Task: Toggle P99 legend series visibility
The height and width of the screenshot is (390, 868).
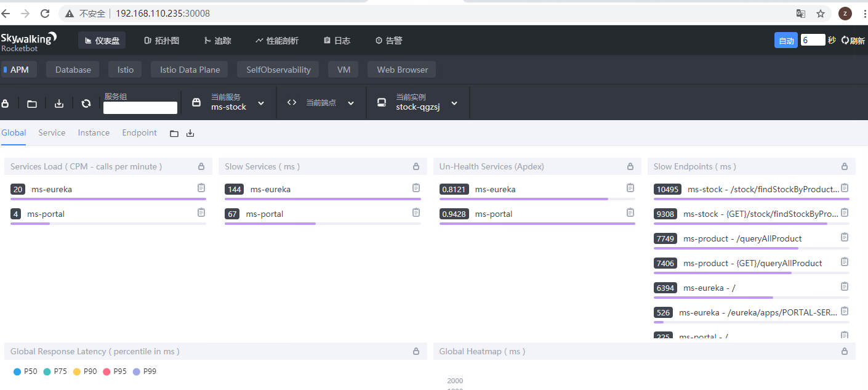Action: 145,372
